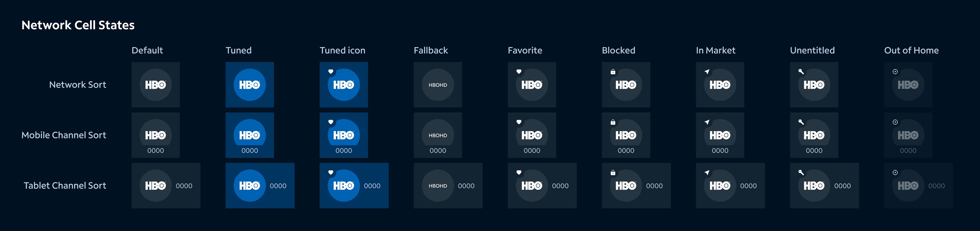Click the clock icon in Out of Home Network Sort cell
Screen dimensions: 980x231
tap(895, 72)
